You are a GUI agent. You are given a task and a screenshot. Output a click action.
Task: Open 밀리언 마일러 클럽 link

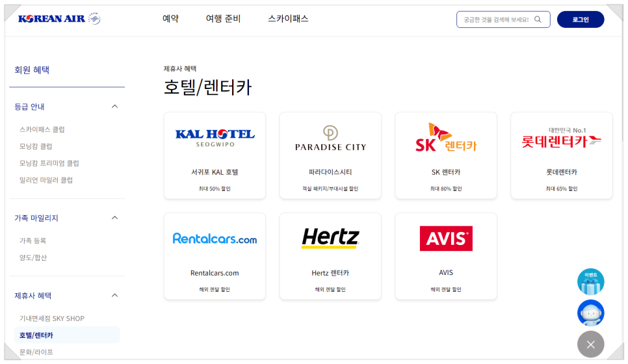[x=46, y=180]
